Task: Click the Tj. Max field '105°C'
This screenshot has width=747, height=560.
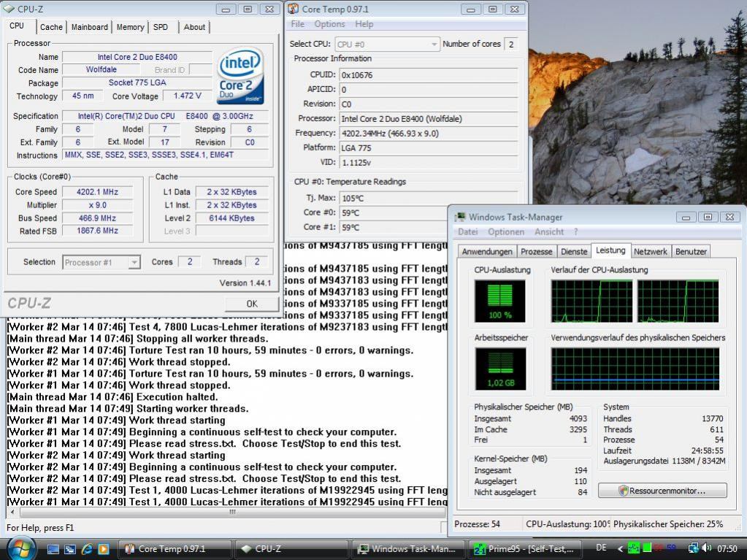Action: coord(429,198)
